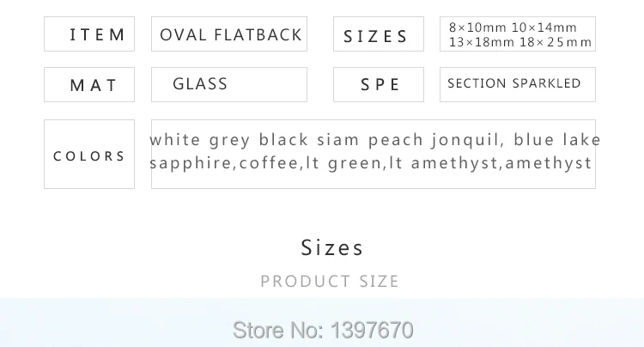Click the SECTION SPARKLED box
This screenshot has height=347, width=644.
point(518,84)
